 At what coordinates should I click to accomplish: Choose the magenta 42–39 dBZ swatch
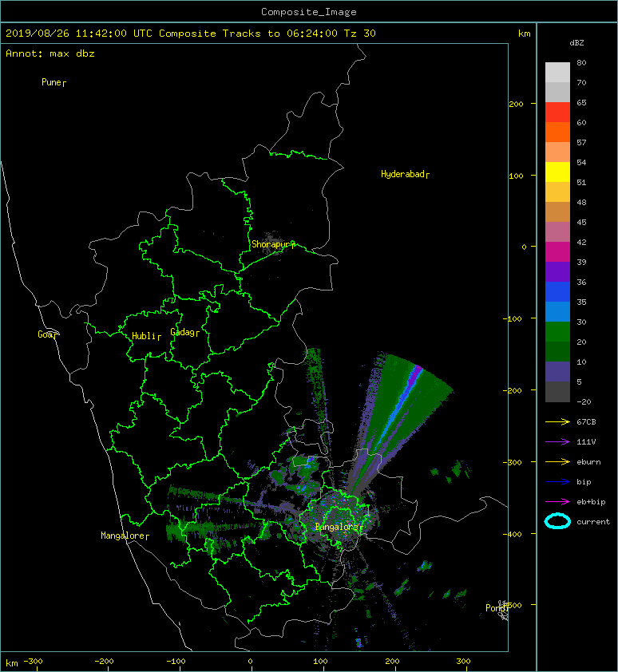coord(557,251)
